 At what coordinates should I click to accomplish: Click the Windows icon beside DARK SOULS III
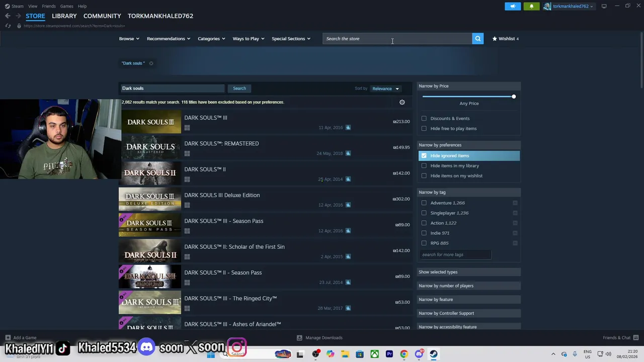[187, 128]
